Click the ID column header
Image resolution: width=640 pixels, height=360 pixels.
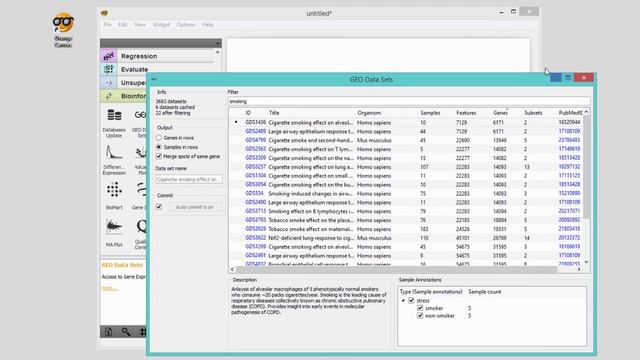pyautogui.click(x=248, y=113)
